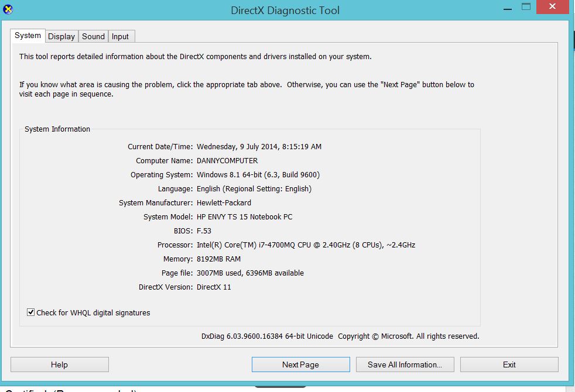
Task: Maximize the DirectX Diagnostic Tool window
Action: [526, 7]
